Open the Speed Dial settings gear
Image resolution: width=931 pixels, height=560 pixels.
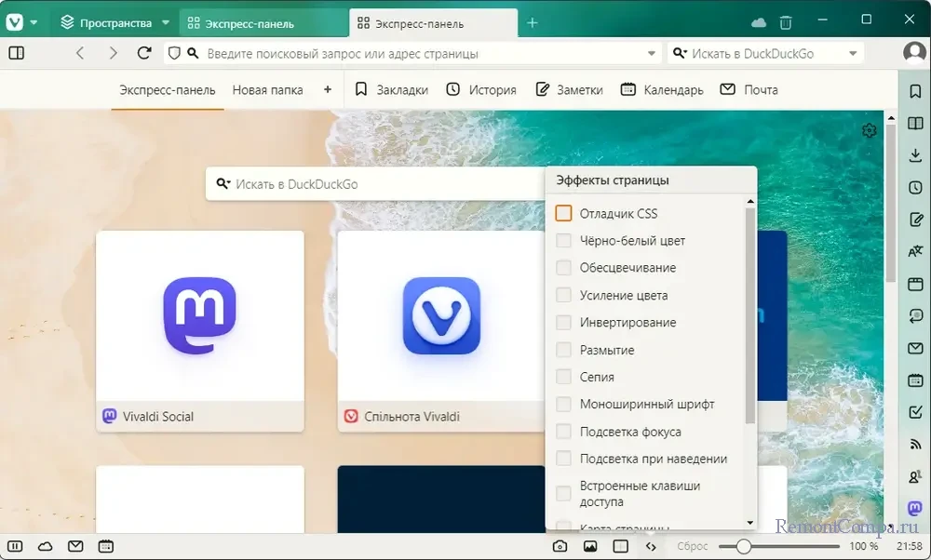(x=870, y=131)
